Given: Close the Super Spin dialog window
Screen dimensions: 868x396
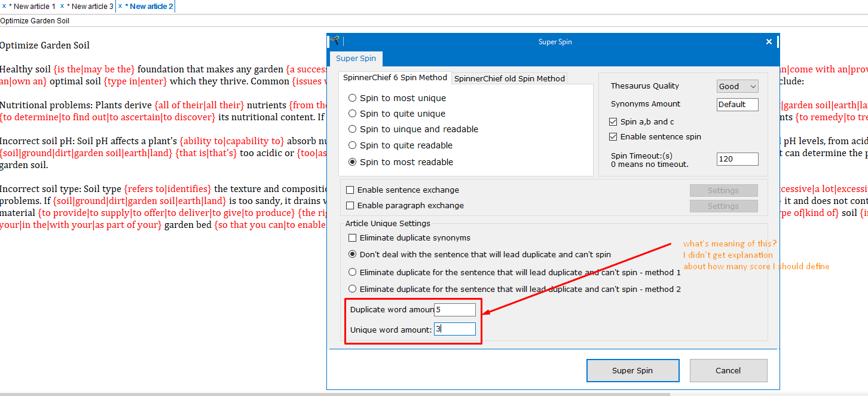Looking at the screenshot, I should (769, 42).
